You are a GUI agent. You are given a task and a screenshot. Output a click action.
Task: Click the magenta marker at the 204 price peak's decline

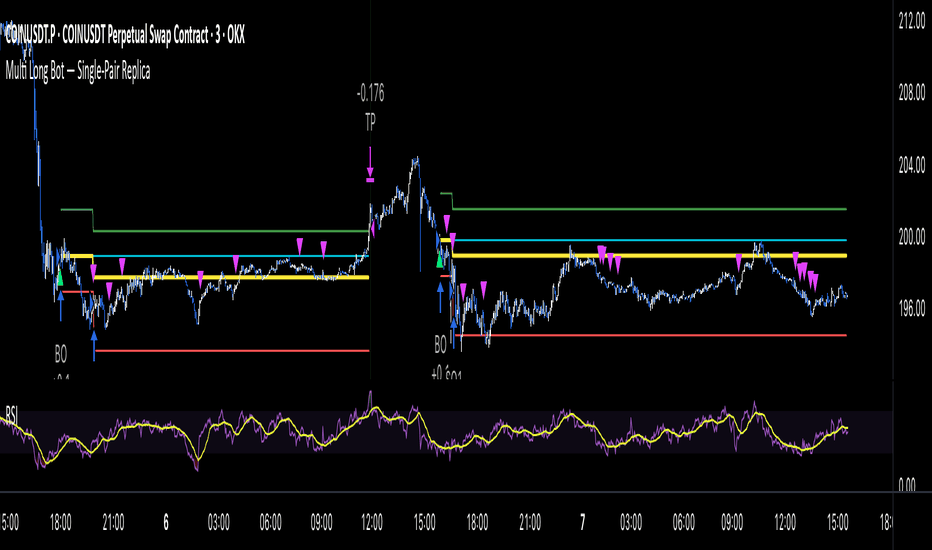pyautogui.click(x=446, y=224)
